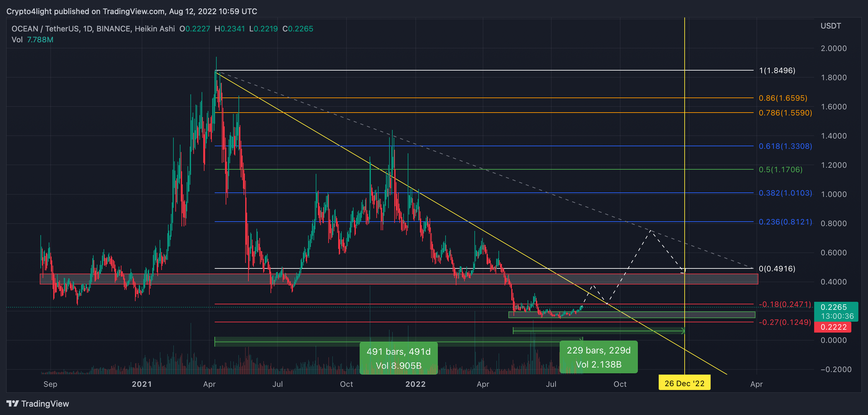This screenshot has width=868, height=415.
Task: Click the Fib level 0.382(1.0103) label
Action: (x=785, y=193)
